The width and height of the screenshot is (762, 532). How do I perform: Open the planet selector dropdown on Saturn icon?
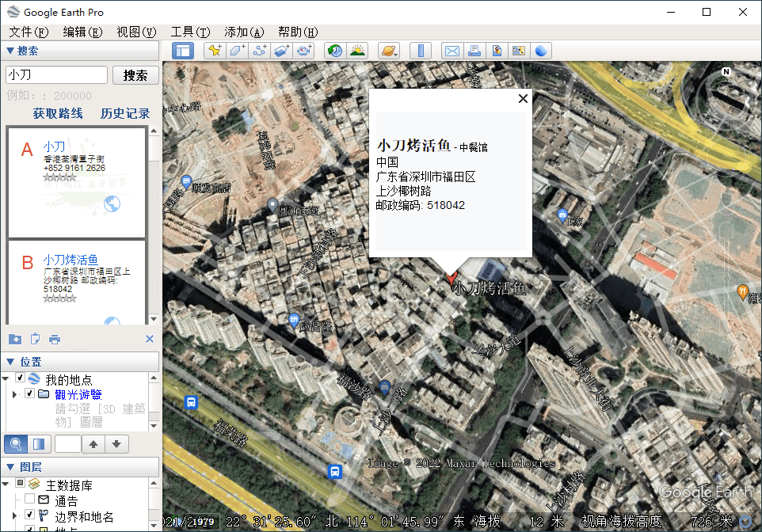(x=389, y=51)
